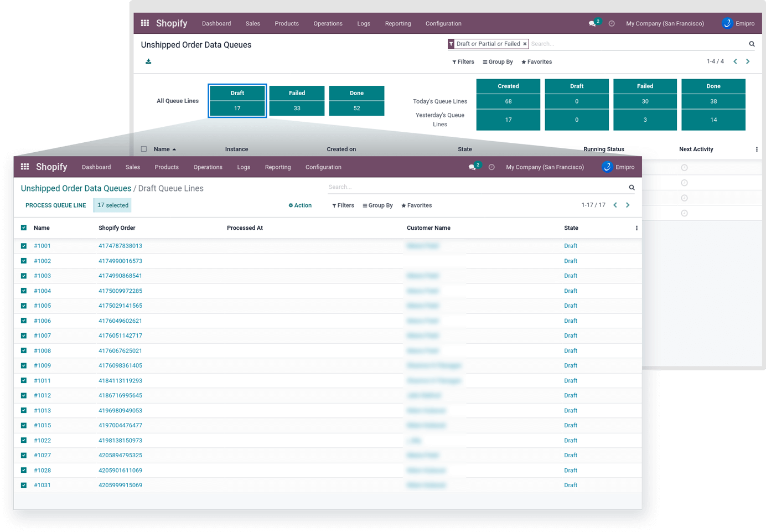Uncheck the row #1031 checkbox
Screen dimensions: 766x532
point(24,485)
